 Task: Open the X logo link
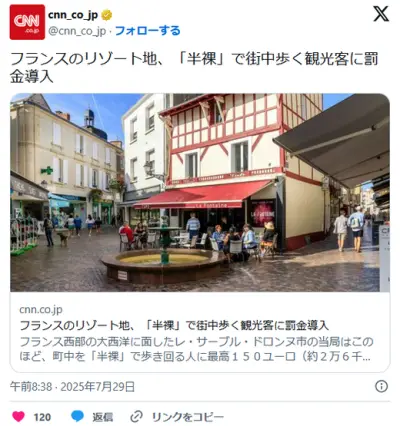click(381, 14)
